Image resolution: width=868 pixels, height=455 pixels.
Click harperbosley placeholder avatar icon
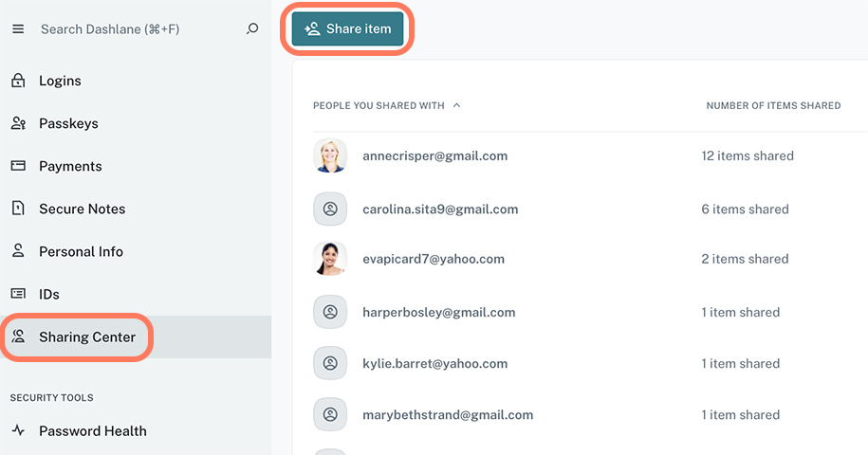coord(330,313)
